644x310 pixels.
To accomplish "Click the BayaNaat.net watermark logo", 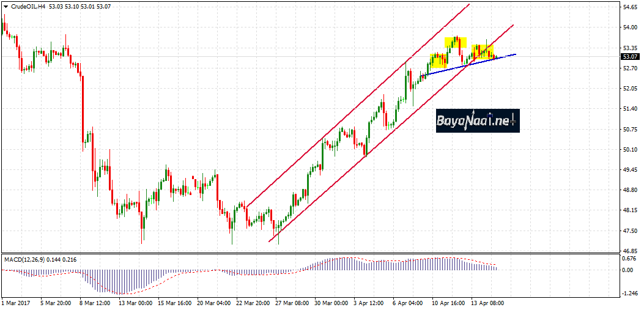I will (x=478, y=121).
